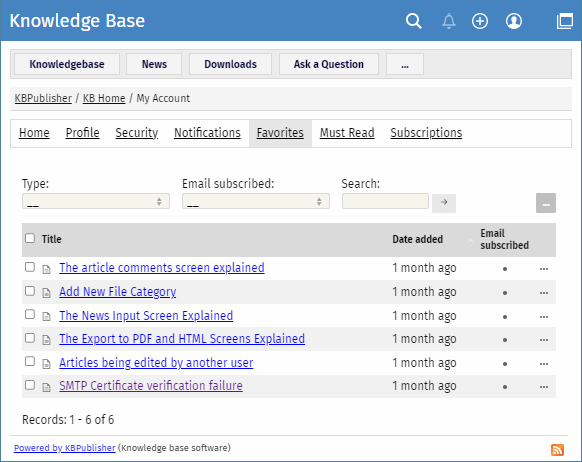582x462 pixels.
Task: Open Articles being edited by another user
Action: click(156, 363)
